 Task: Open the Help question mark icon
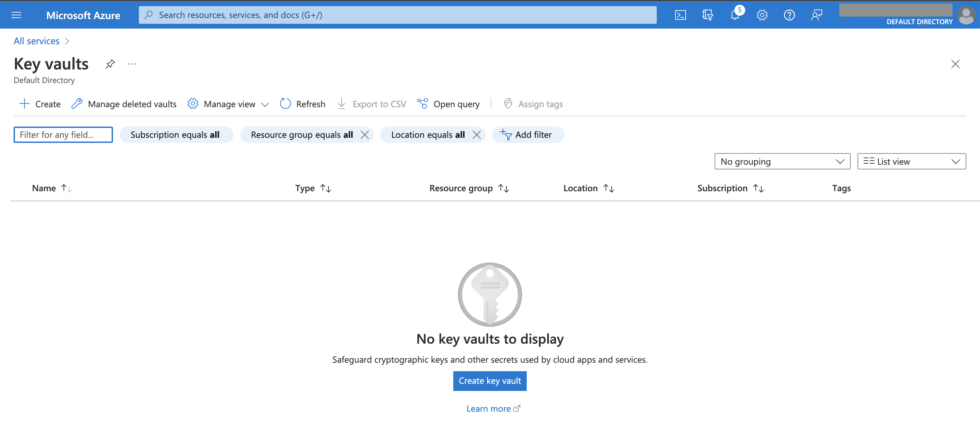coord(789,15)
